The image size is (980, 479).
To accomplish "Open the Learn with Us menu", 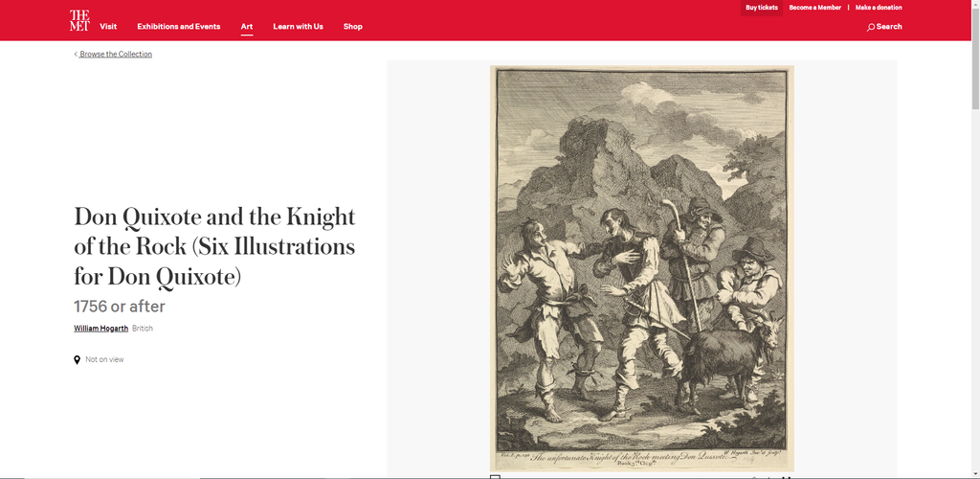I will tap(299, 26).
